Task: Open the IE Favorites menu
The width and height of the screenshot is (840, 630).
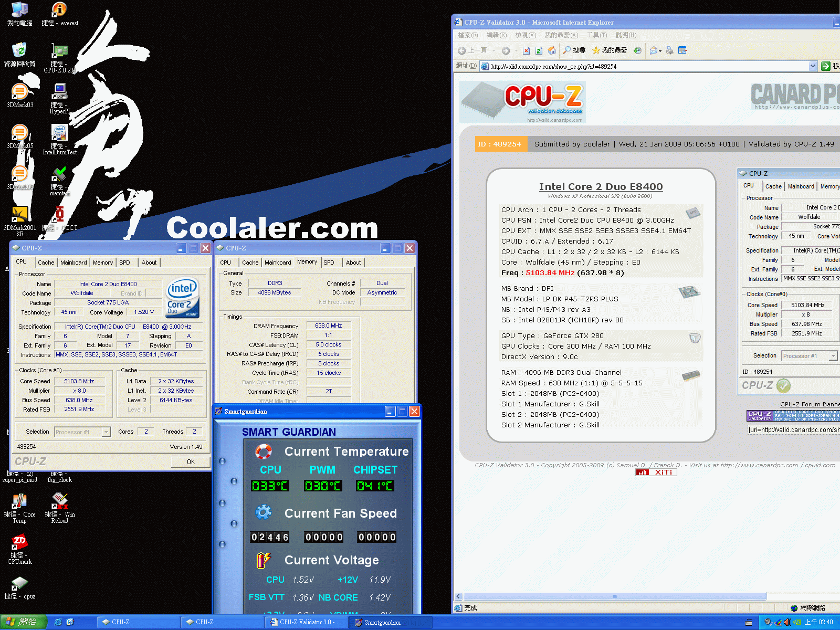Action: 561,35
